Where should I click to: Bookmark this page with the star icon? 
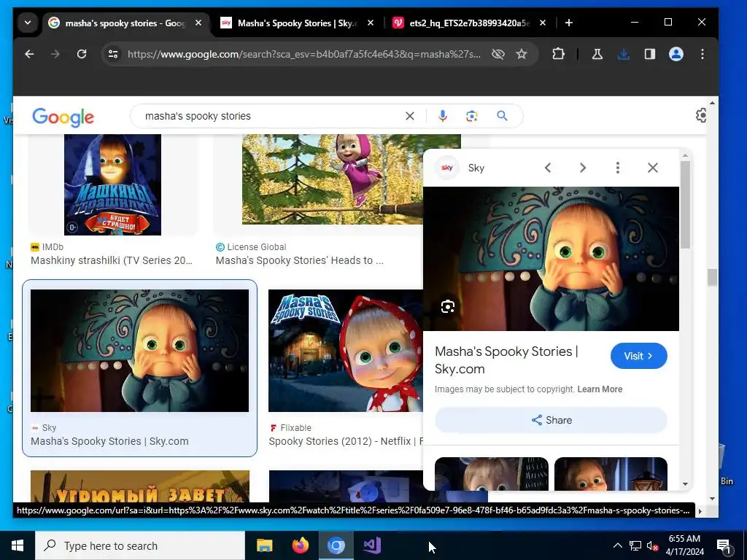(522, 54)
